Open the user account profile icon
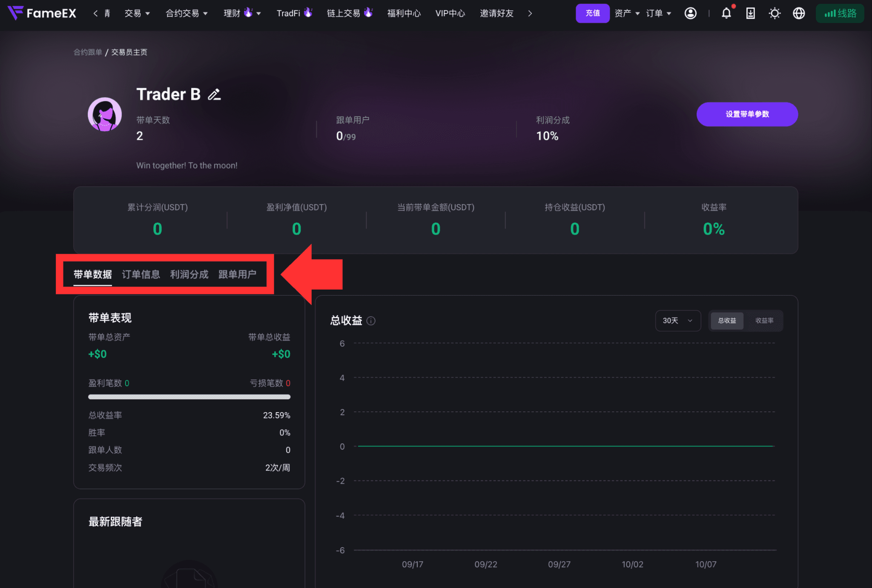872x588 pixels. pyautogui.click(x=691, y=13)
